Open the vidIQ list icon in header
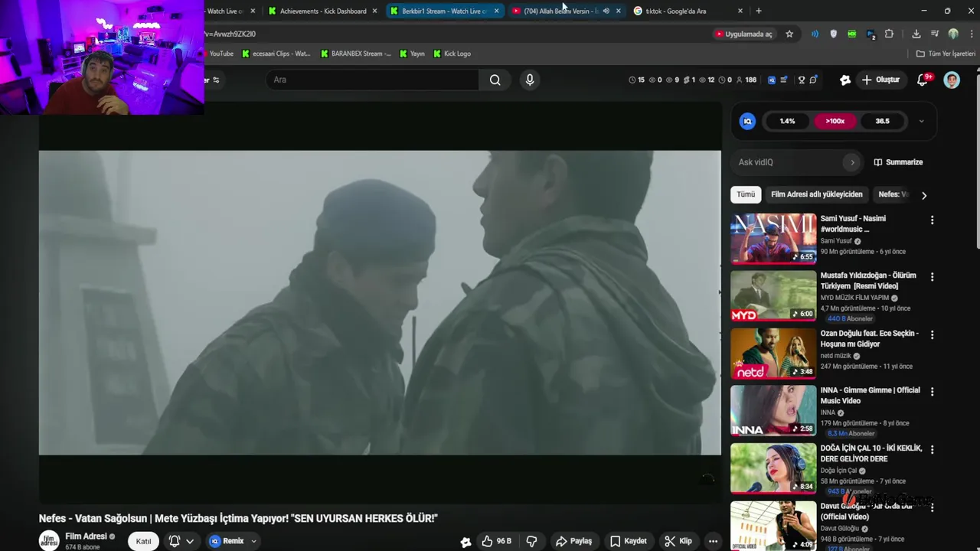 783,80
